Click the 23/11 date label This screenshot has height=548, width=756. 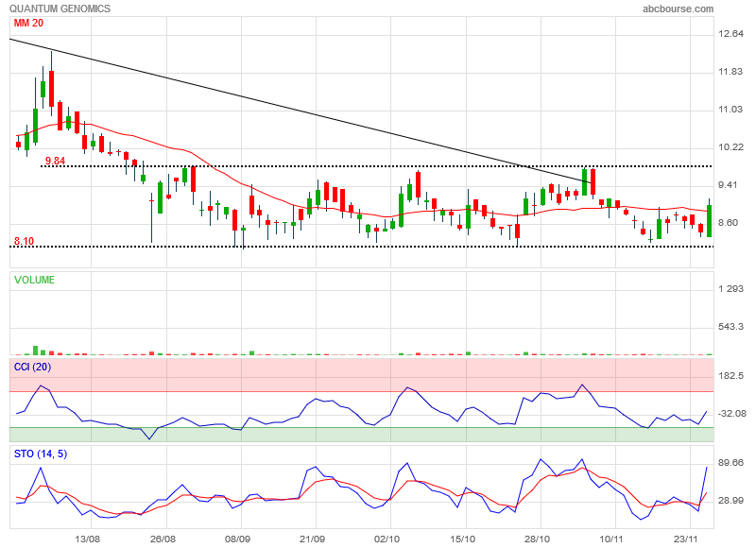tap(687, 539)
